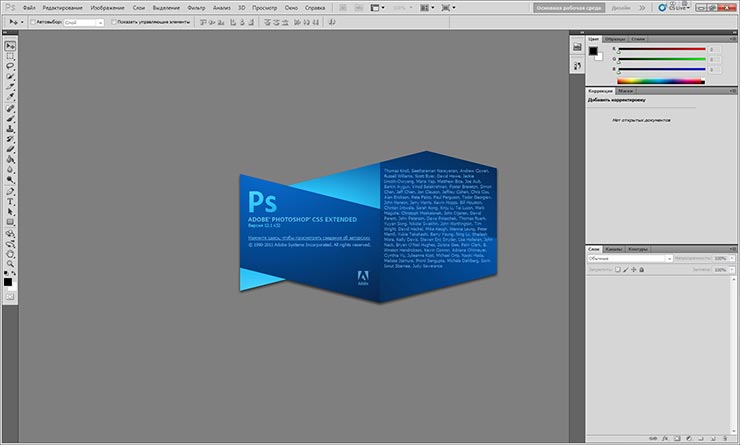Viewport: 740px width, 445px height.
Task: Select the Horizontal Type tool
Action: (x=10, y=201)
